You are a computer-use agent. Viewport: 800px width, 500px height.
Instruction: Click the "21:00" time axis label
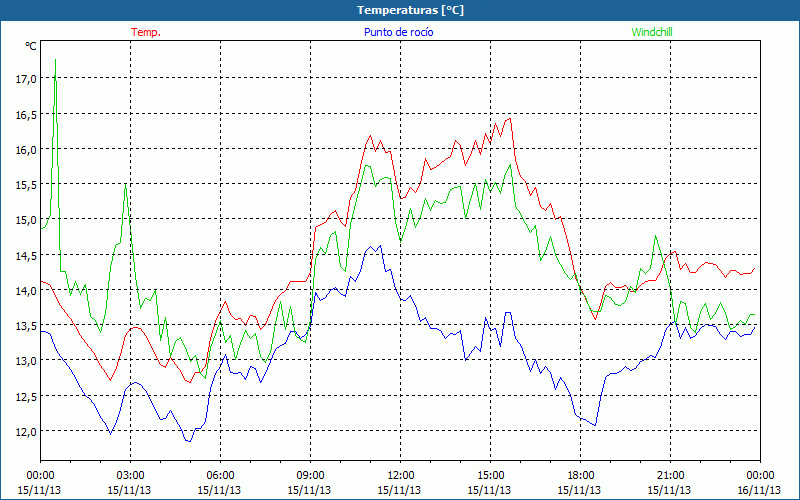click(670, 475)
